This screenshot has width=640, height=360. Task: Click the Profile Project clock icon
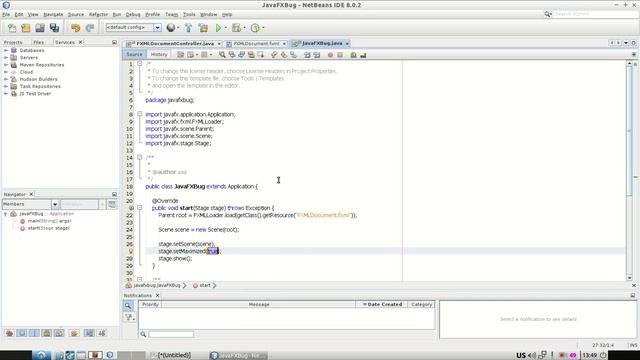click(255, 28)
